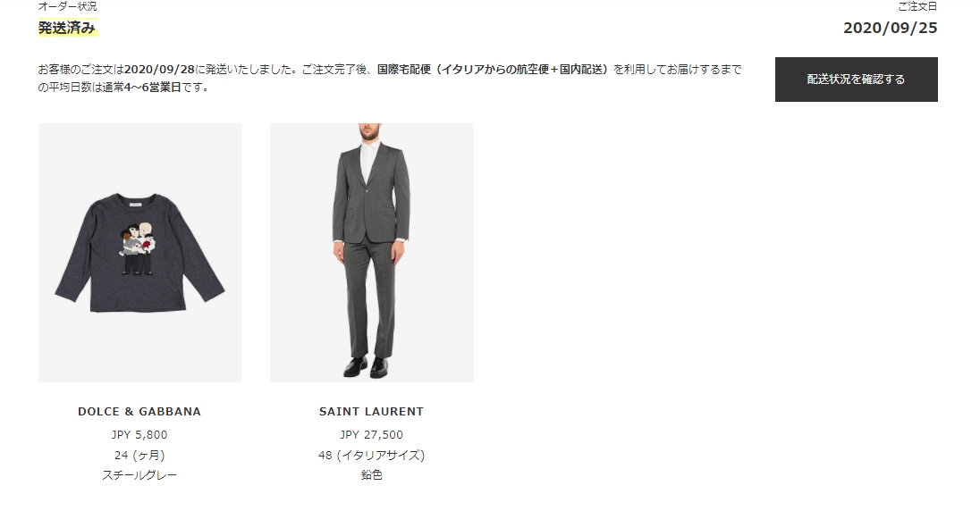Click the ご注文日 label
Screen dimensions: 980x511
pos(917,6)
